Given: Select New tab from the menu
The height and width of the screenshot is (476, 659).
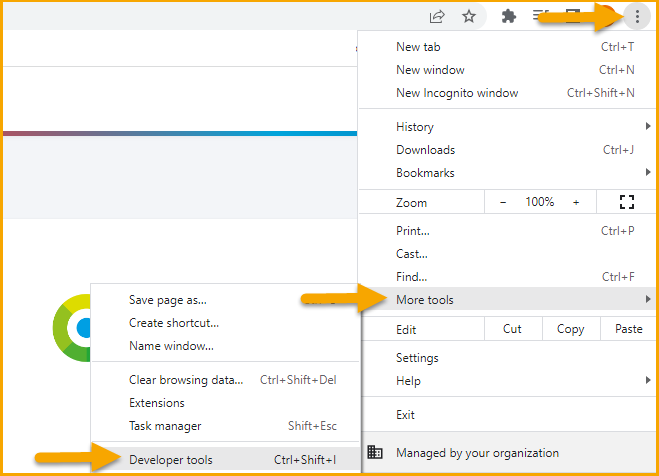Looking at the screenshot, I should click(x=507, y=47).
